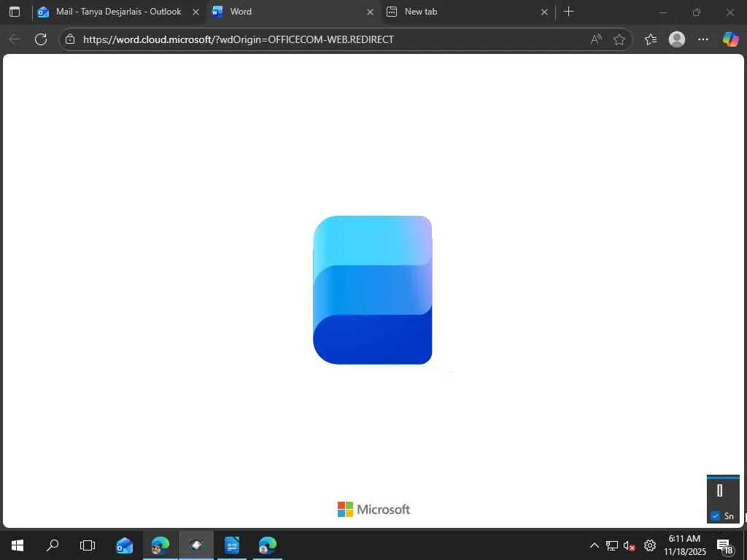
Task: Open the clock showing 6:11 AM
Action: pos(684,545)
